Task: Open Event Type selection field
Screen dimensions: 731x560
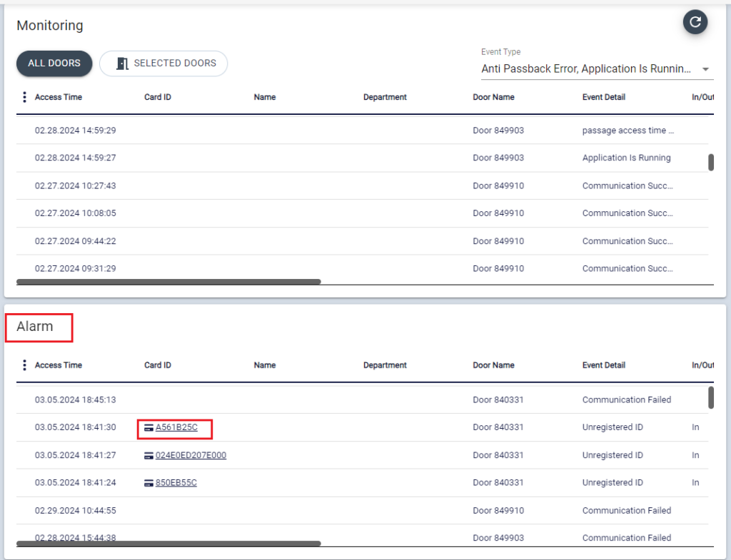Action: [x=587, y=69]
